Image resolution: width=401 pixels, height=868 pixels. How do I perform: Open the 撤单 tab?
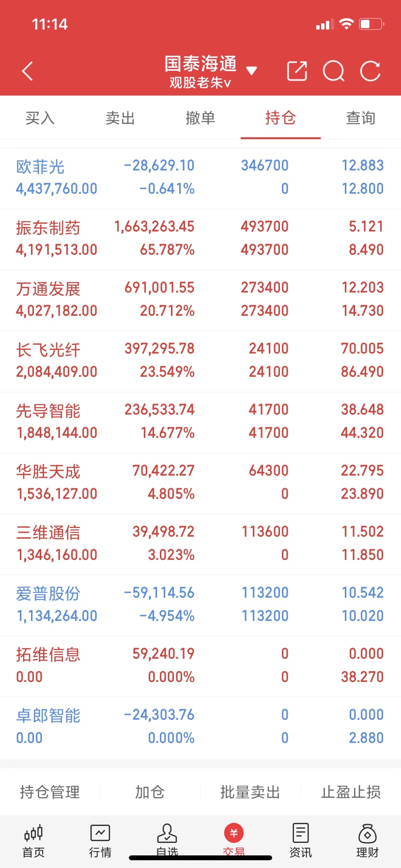click(x=200, y=118)
